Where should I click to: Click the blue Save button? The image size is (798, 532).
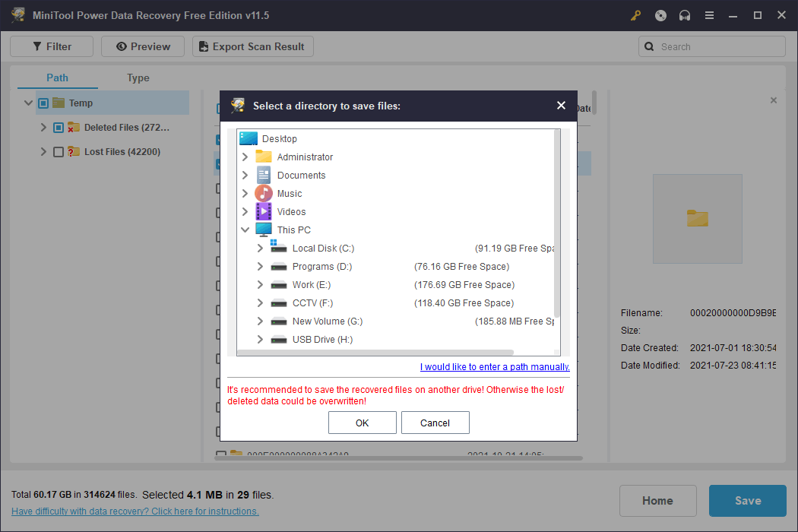pyautogui.click(x=748, y=501)
